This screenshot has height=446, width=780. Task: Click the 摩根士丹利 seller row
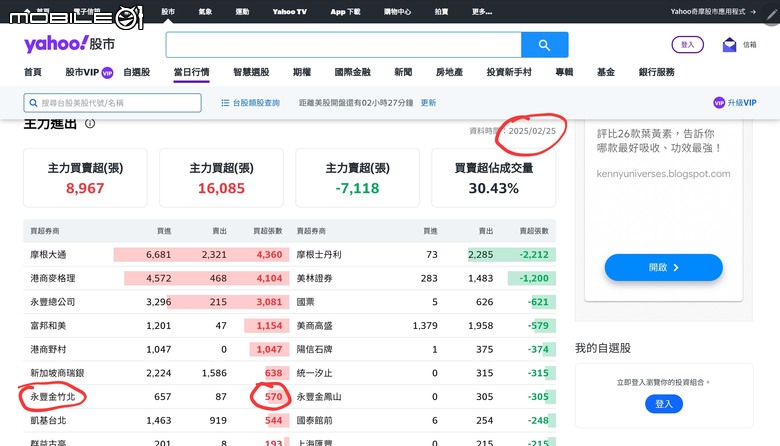coord(423,255)
